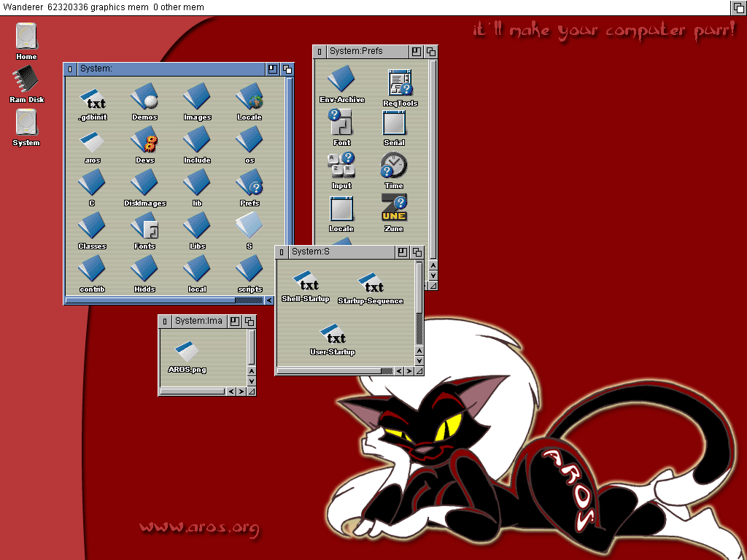Launch the Font preferences icon

pos(341,122)
